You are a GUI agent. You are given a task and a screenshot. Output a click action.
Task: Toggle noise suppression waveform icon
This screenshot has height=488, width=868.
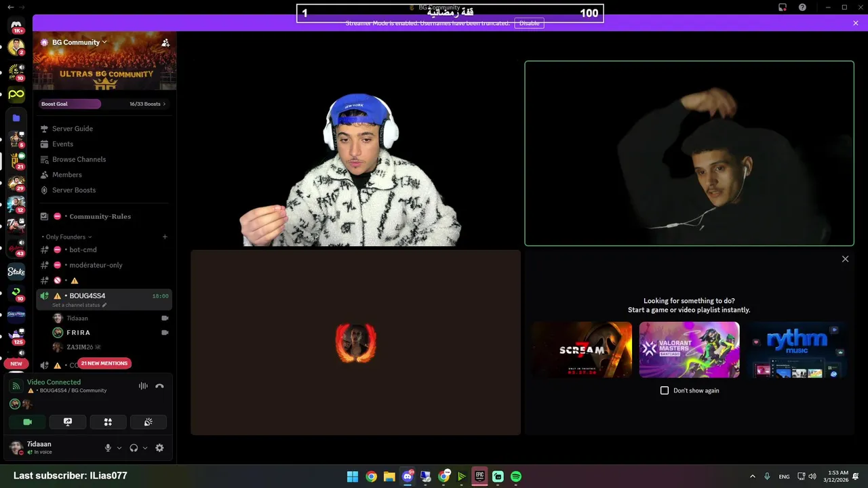click(143, 386)
